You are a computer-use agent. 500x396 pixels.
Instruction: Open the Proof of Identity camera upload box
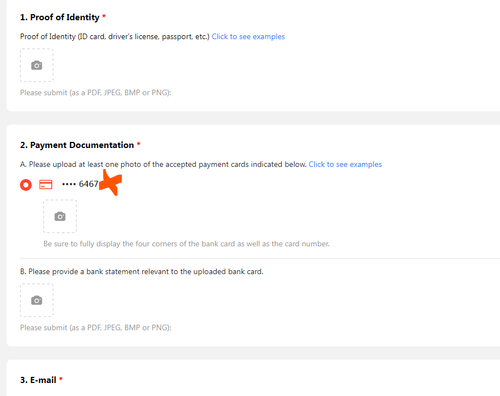point(37,65)
